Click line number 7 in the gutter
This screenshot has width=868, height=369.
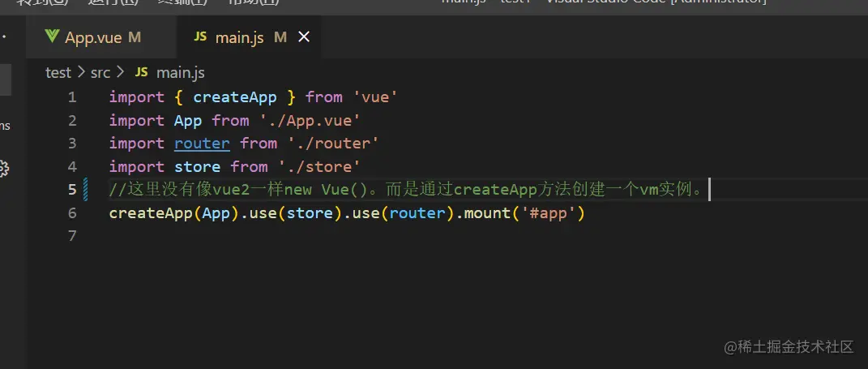pos(72,236)
